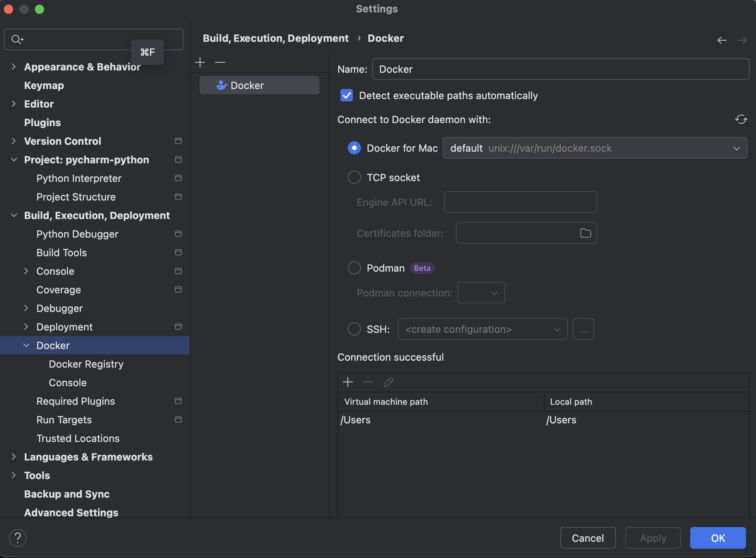Screen dimensions: 756x558
Task: Expand Tools section chevron
Action: pos(14,475)
